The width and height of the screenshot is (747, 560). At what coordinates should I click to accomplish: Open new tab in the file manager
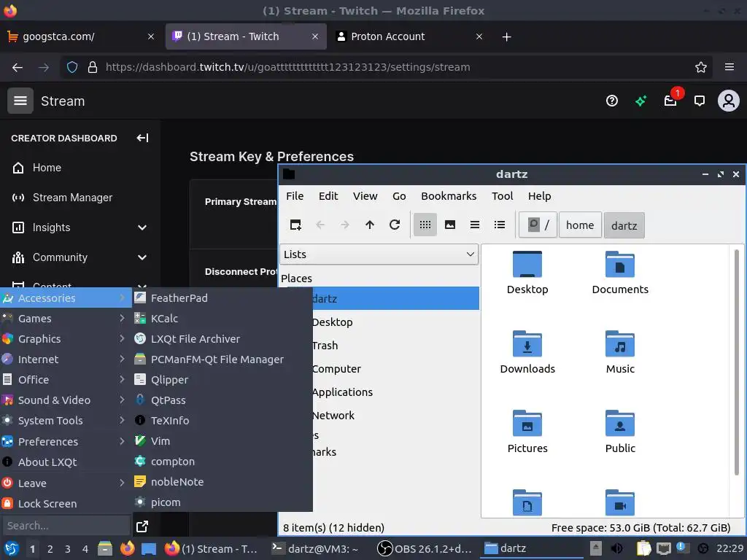[x=295, y=225]
